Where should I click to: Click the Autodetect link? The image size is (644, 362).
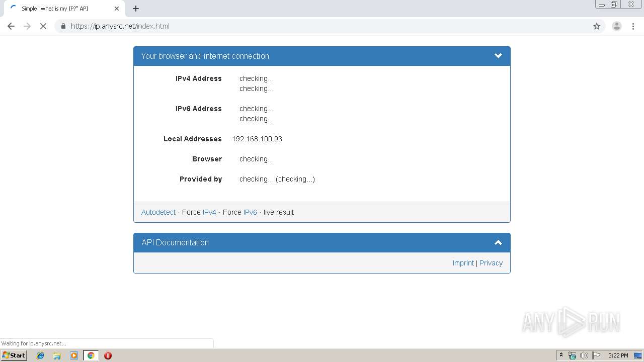(158, 212)
